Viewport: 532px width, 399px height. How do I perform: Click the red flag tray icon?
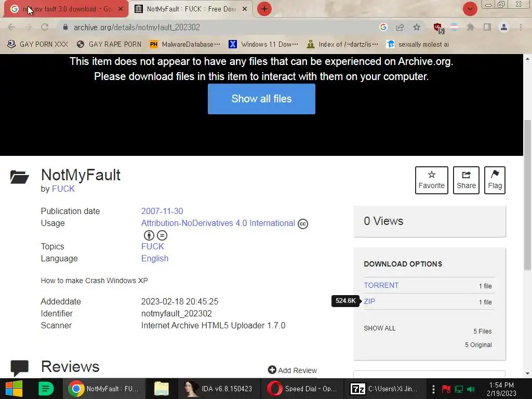pyautogui.click(x=446, y=389)
